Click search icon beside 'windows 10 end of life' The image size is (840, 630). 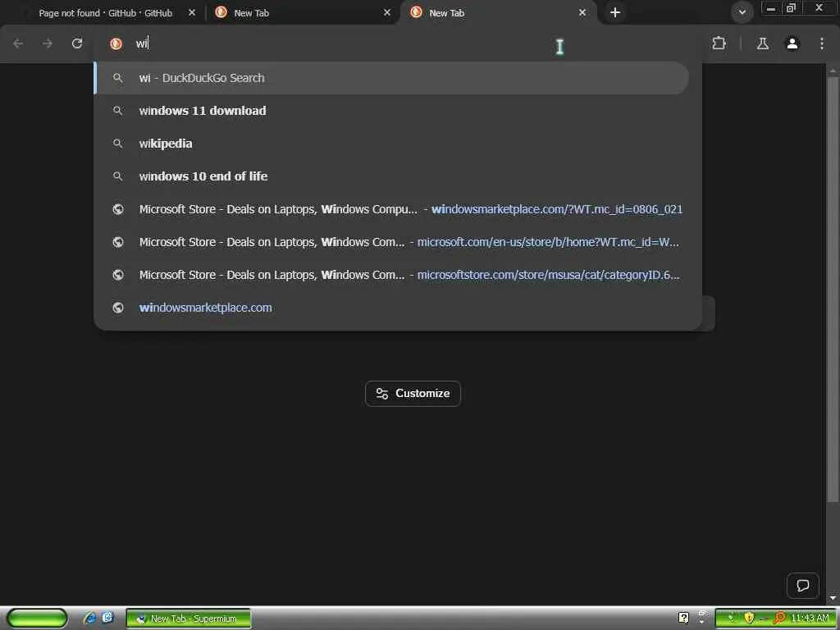coord(118,176)
